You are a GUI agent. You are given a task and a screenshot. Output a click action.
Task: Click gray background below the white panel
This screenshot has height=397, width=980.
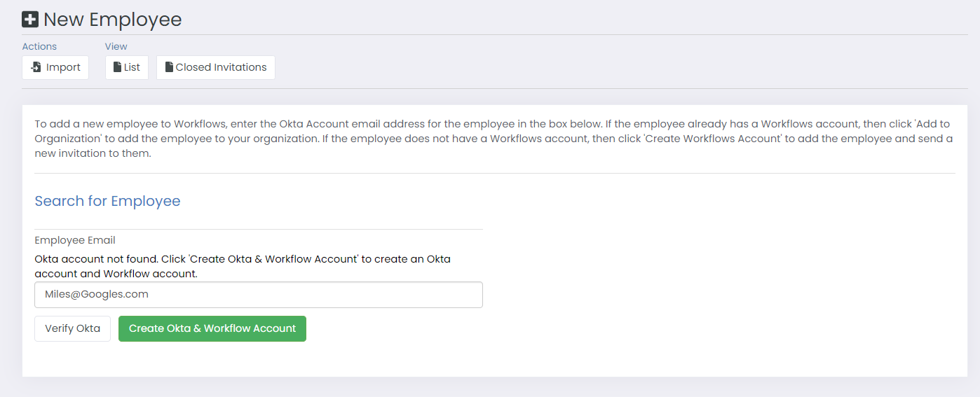coord(491,387)
